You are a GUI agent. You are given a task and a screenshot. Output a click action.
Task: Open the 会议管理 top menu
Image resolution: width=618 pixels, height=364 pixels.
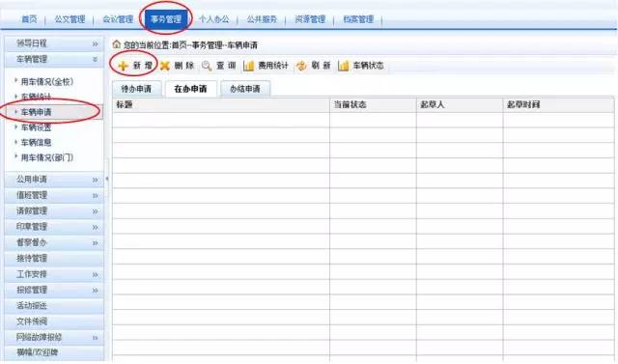118,19
